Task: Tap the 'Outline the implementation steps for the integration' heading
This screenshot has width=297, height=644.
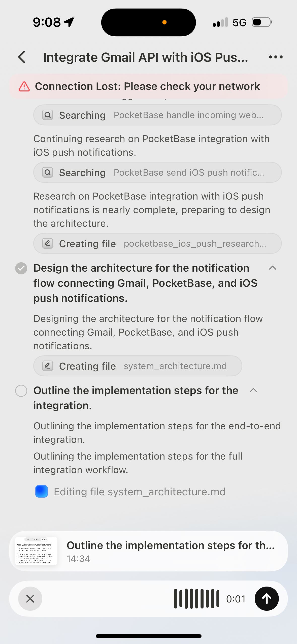Action: click(x=136, y=398)
